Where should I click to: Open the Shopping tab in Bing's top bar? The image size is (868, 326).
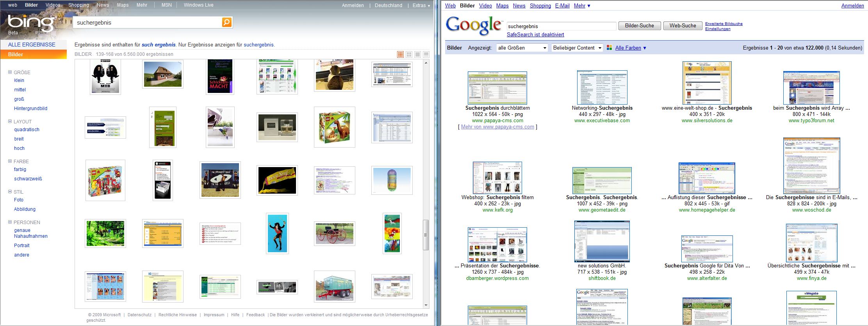[78, 5]
